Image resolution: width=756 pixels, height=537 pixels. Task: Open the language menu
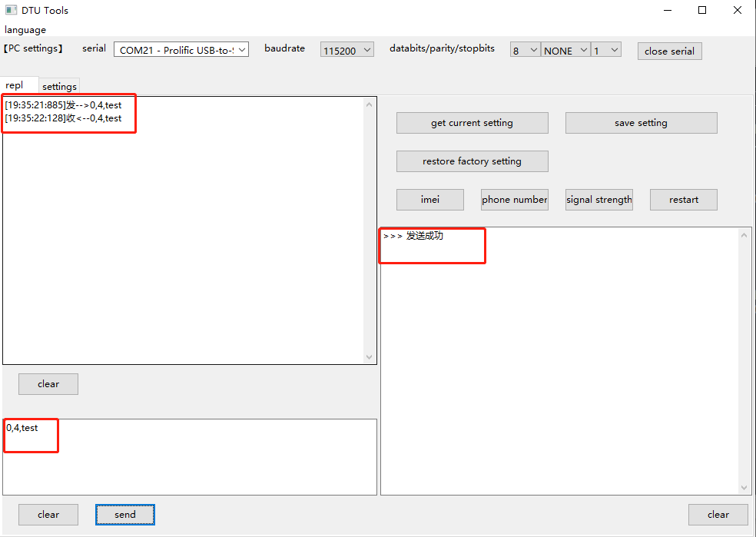tap(25, 30)
